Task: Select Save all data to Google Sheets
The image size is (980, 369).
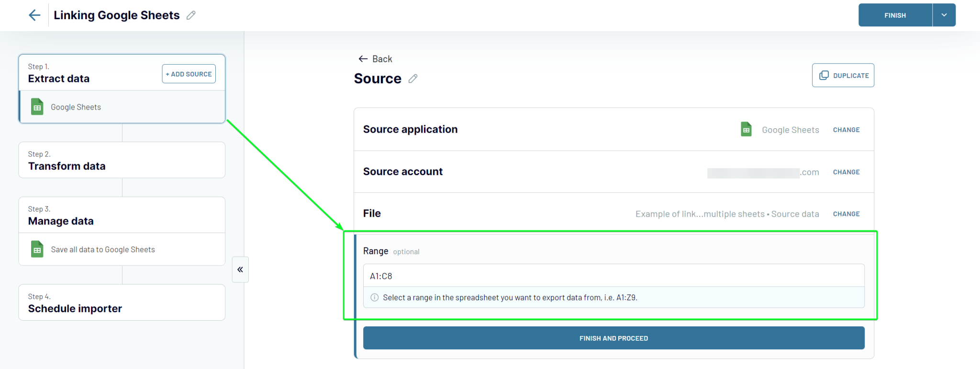Action: click(x=122, y=249)
